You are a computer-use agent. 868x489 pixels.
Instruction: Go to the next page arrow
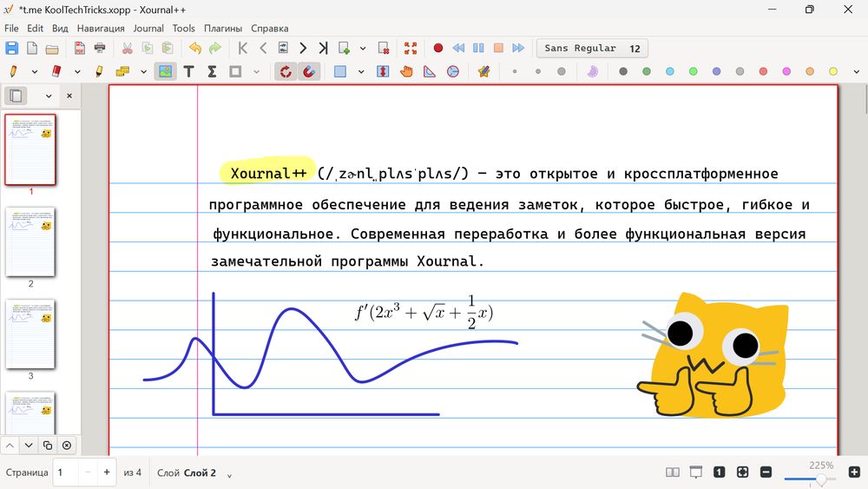303,48
